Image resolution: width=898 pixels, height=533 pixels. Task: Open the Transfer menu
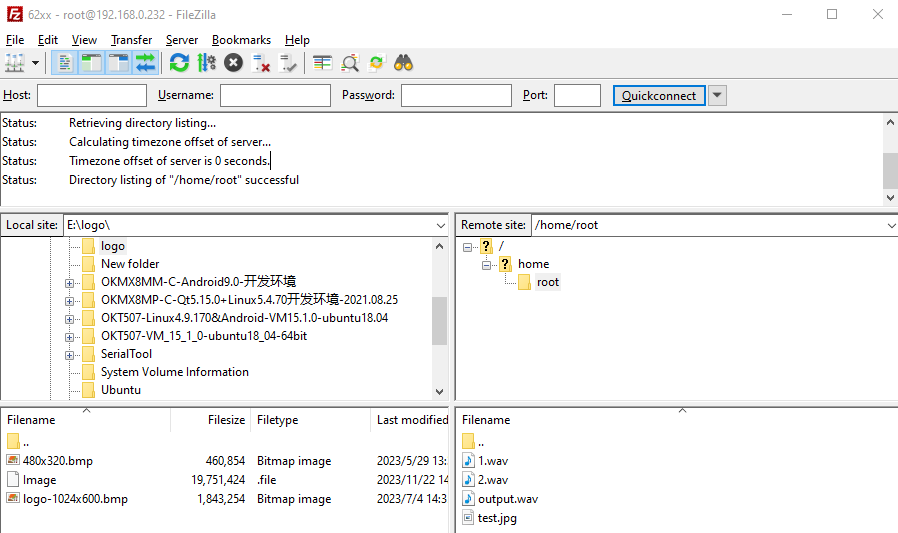tap(131, 40)
